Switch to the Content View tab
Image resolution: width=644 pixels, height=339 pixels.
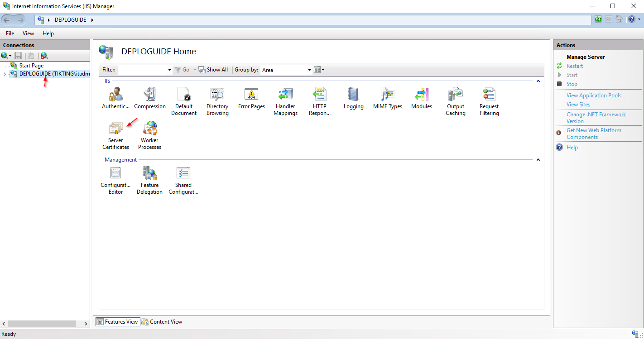pos(162,322)
